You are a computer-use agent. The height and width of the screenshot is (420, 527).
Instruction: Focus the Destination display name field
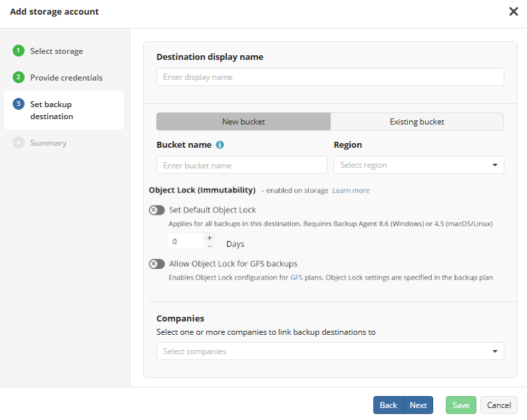(x=330, y=77)
